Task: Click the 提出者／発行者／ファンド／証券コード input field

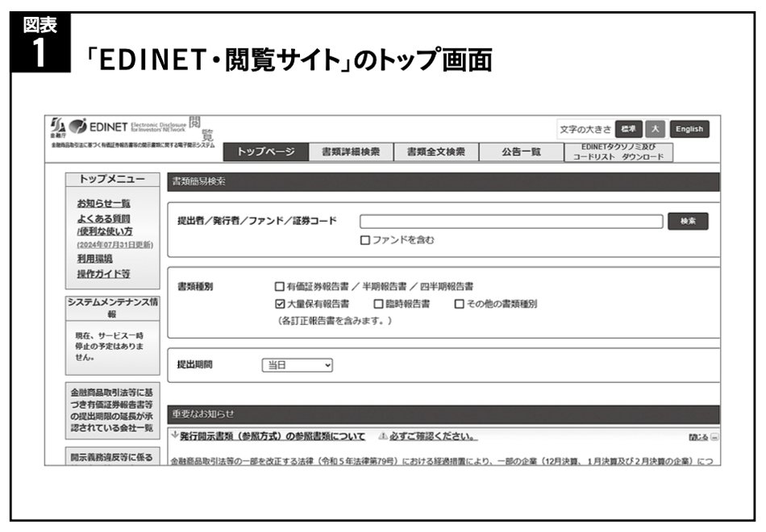Action: pyautogui.click(x=511, y=222)
